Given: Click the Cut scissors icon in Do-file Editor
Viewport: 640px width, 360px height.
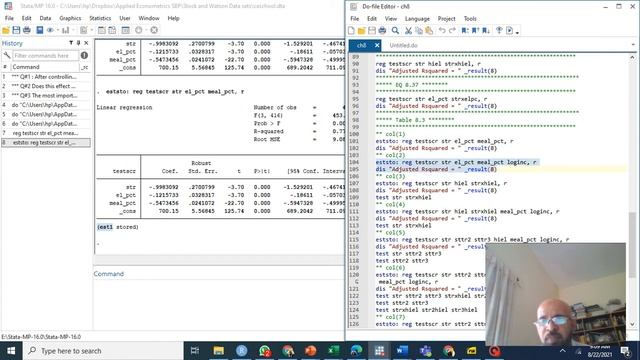Looking at the screenshot, I should (408, 31).
